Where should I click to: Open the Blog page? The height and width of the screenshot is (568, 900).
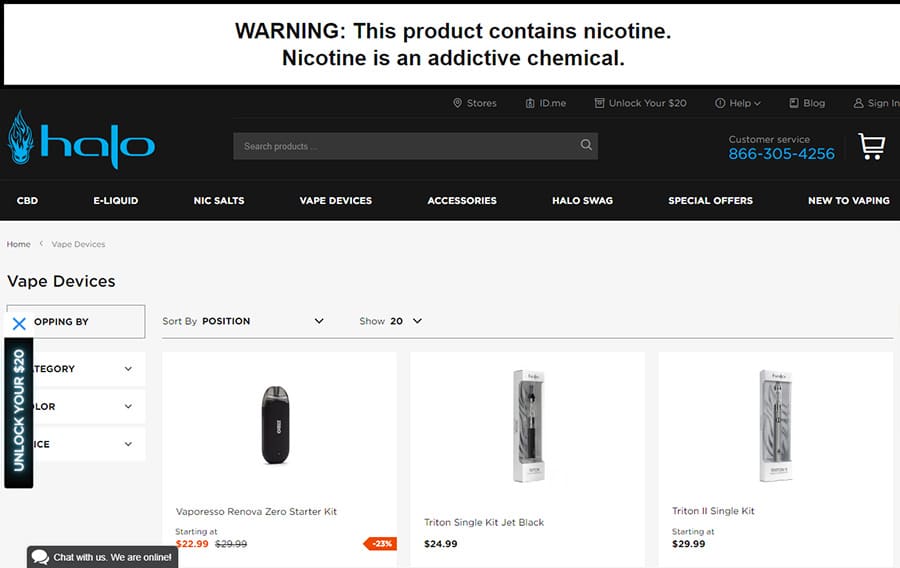(807, 103)
